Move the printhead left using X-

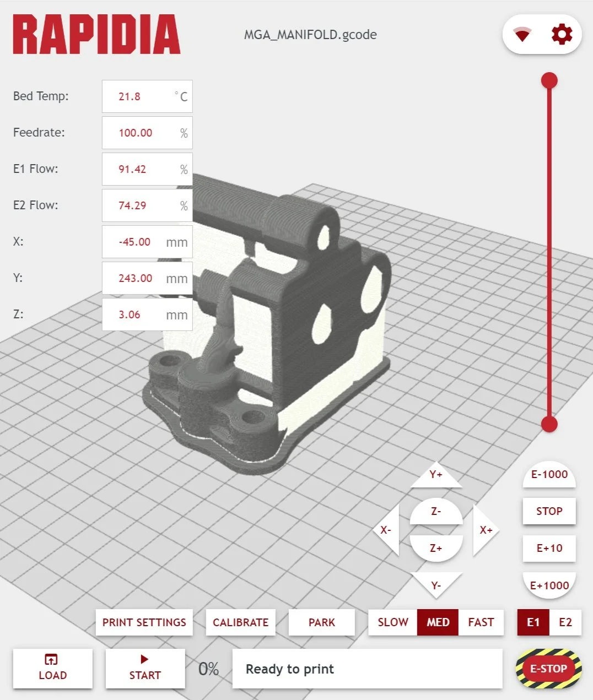[386, 530]
